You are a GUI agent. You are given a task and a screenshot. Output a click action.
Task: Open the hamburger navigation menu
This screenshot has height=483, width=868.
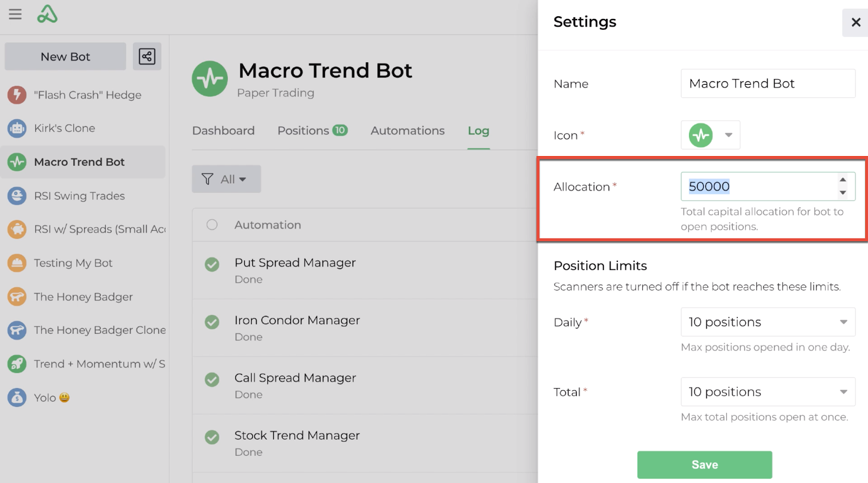(15, 14)
